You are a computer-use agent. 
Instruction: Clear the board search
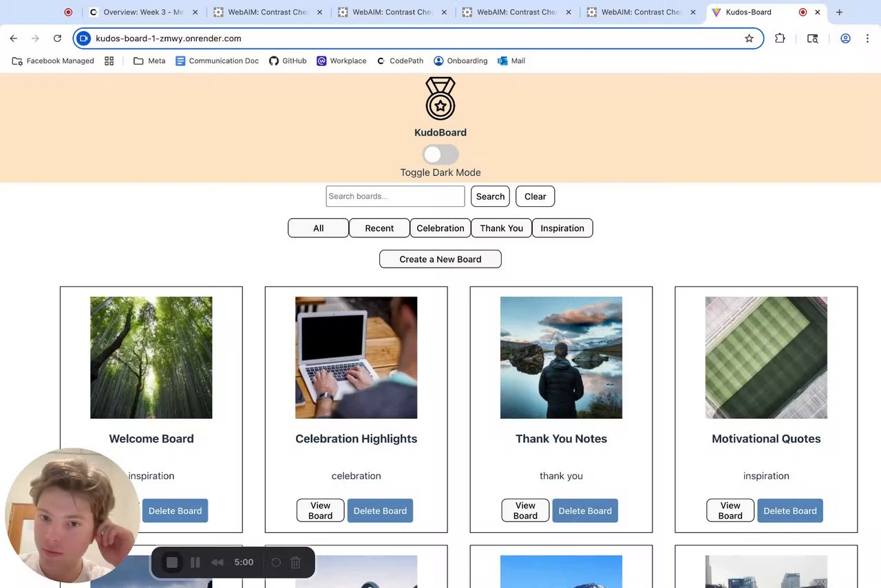(x=535, y=196)
